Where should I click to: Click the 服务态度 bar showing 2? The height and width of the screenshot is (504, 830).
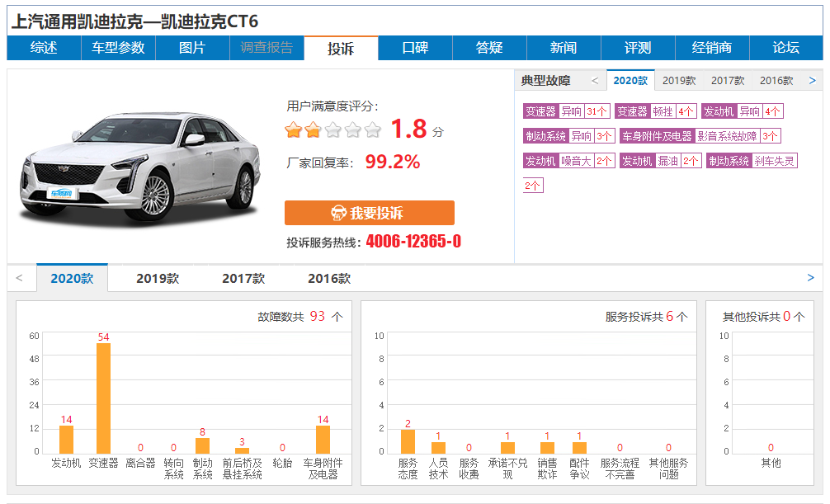tap(408, 441)
